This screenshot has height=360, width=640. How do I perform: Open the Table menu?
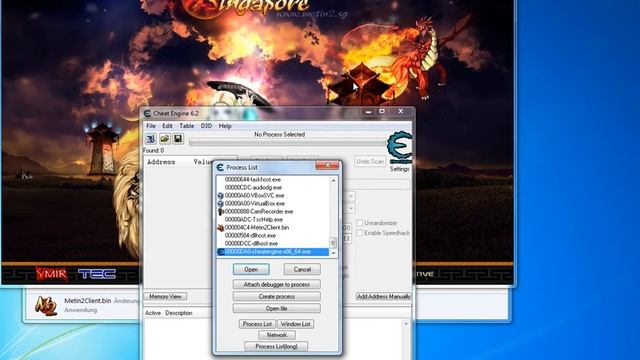pos(187,126)
